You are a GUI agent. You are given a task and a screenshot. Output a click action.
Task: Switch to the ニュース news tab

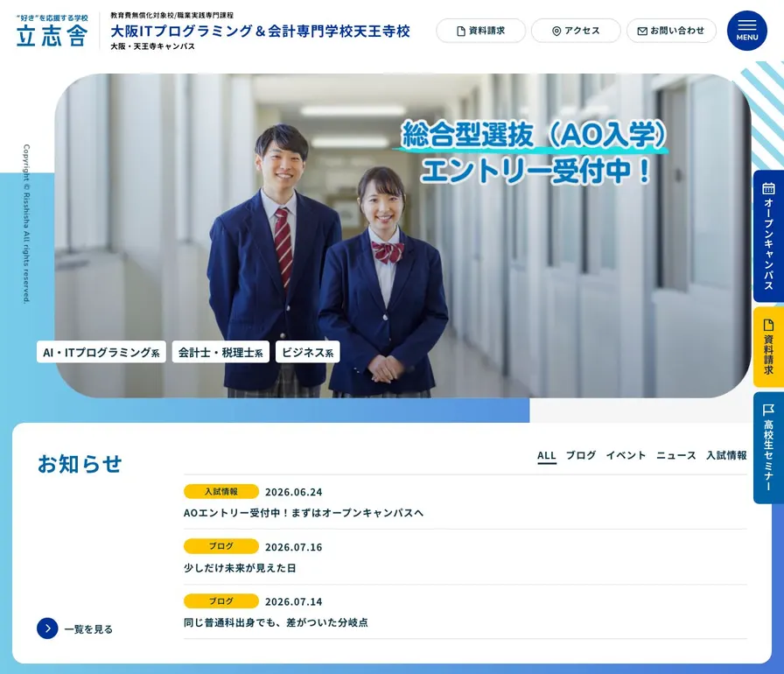[676, 455]
